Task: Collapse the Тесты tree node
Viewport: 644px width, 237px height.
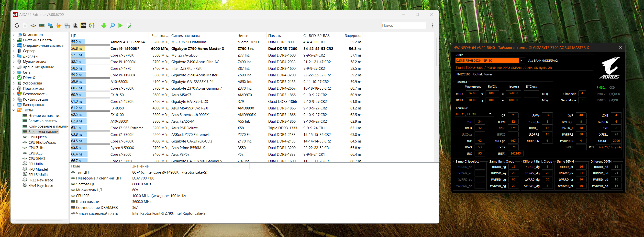Action: pos(14,110)
